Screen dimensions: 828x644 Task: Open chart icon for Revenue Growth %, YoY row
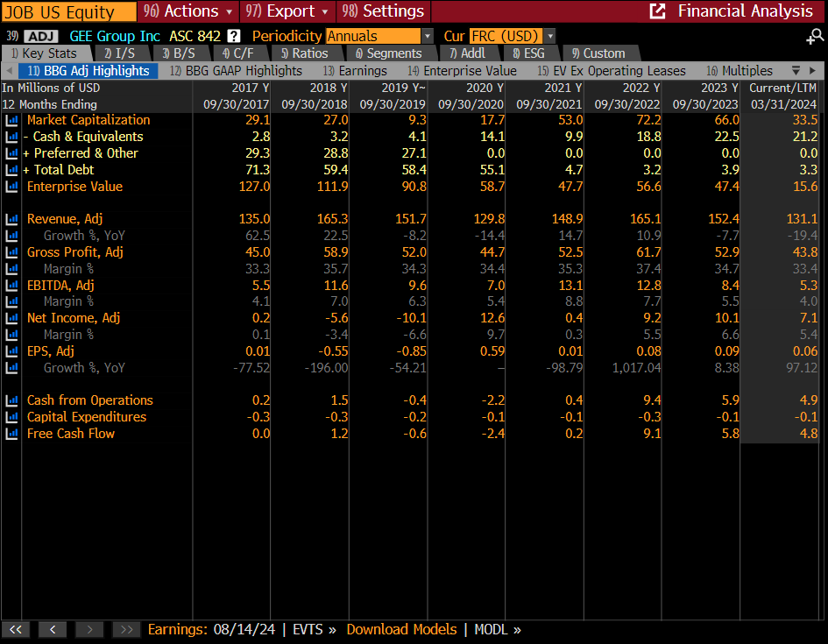click(x=11, y=236)
